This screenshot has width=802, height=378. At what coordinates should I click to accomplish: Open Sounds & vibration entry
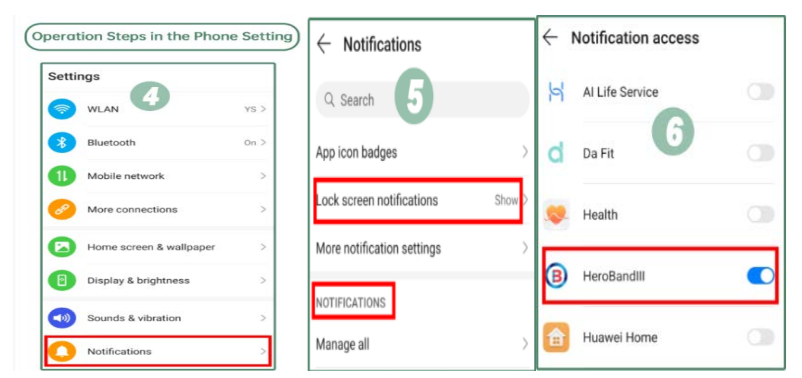point(158,318)
